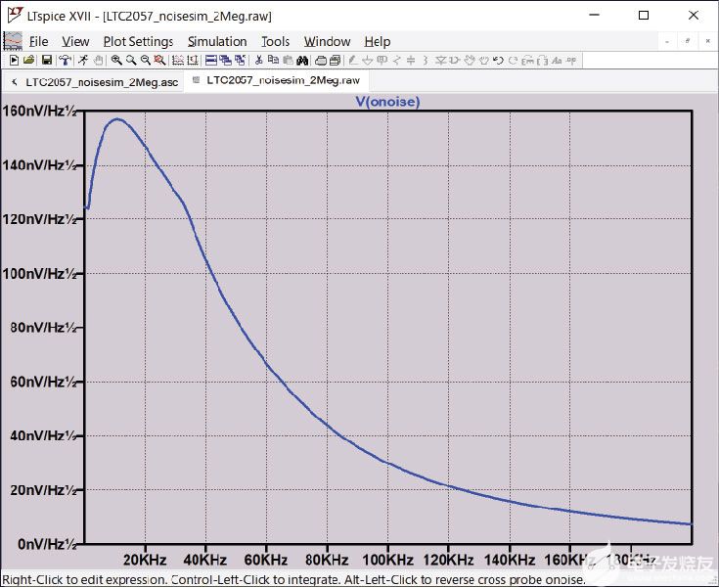Click the Component gate icon

(x=455, y=60)
